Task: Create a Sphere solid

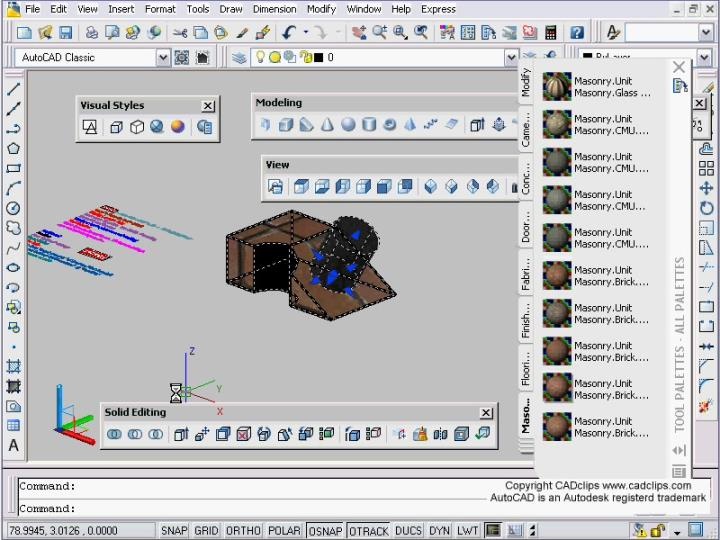Action: click(348, 124)
